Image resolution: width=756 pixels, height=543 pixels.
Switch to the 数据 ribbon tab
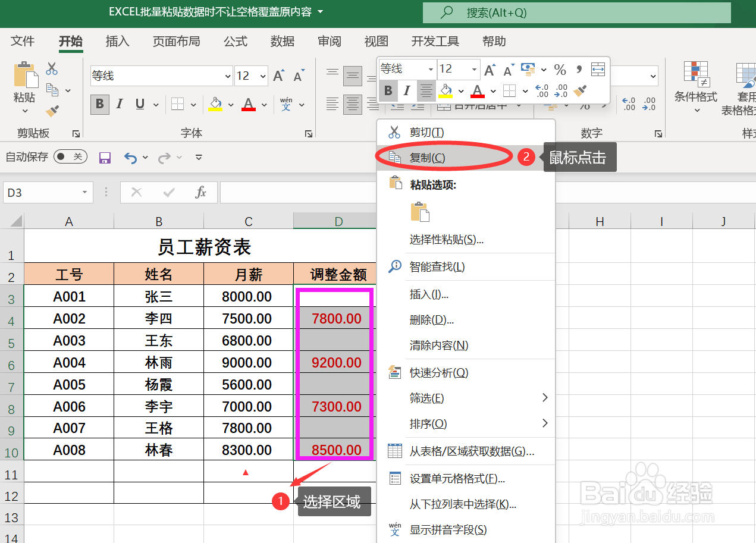point(282,41)
